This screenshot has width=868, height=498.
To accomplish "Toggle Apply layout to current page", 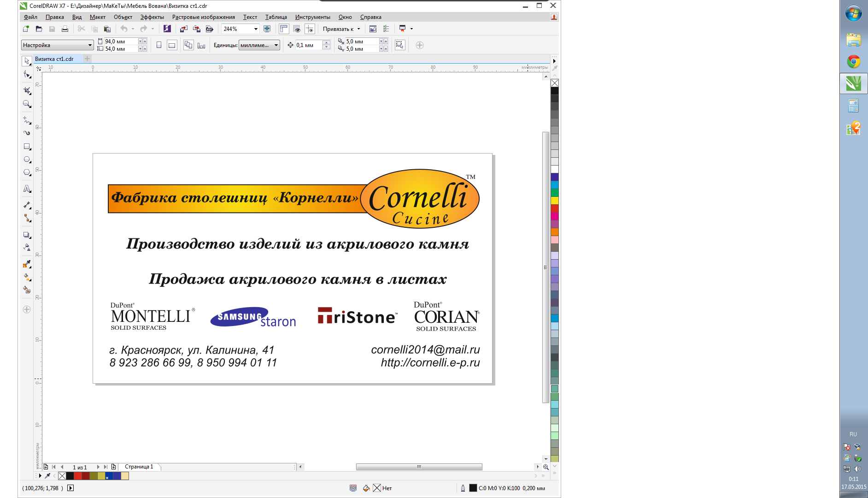I will pos(201,45).
